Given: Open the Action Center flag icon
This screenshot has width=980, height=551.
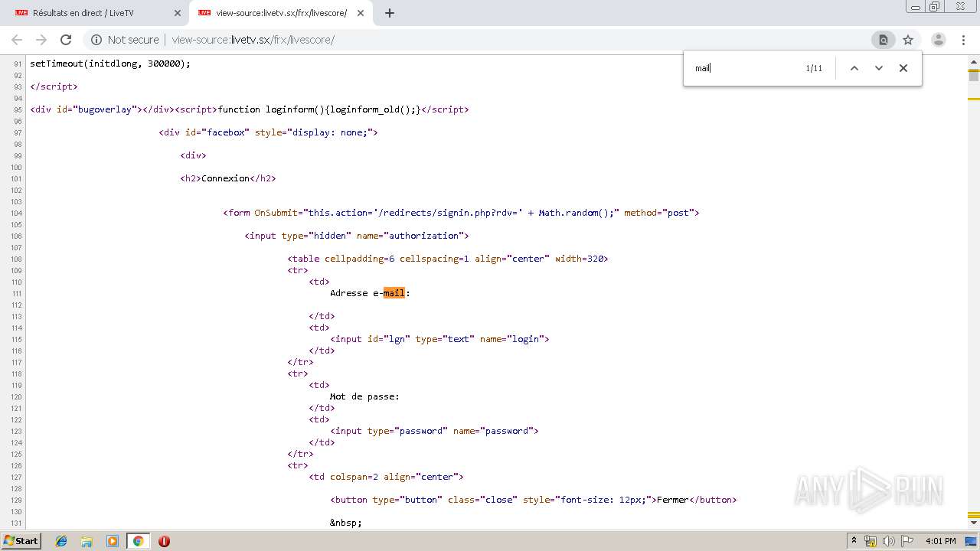Looking at the screenshot, I should [x=906, y=541].
